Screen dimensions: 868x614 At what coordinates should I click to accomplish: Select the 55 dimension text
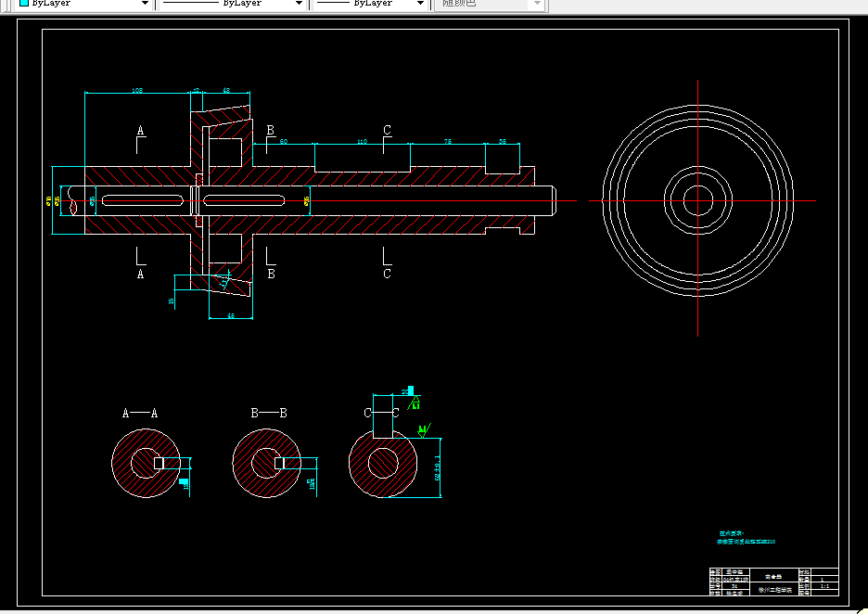tap(503, 141)
